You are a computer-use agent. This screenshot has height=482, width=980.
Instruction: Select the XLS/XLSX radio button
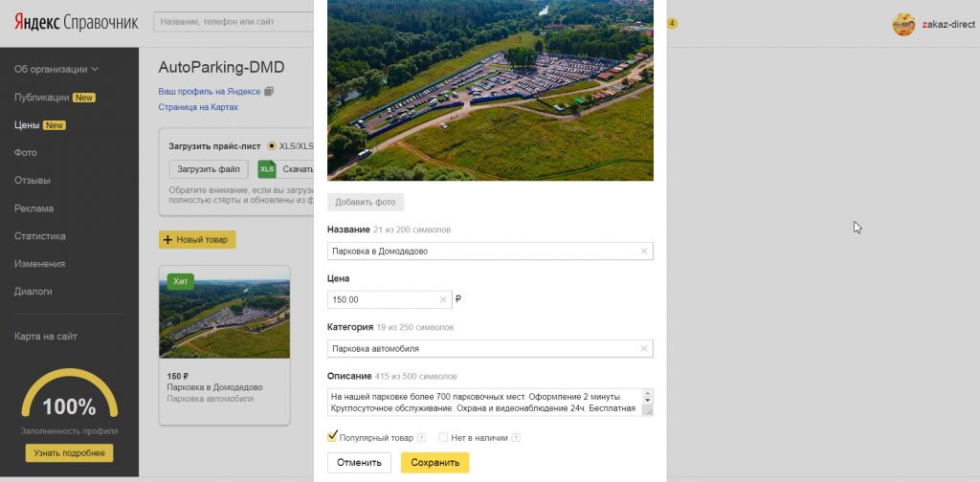coord(272,146)
